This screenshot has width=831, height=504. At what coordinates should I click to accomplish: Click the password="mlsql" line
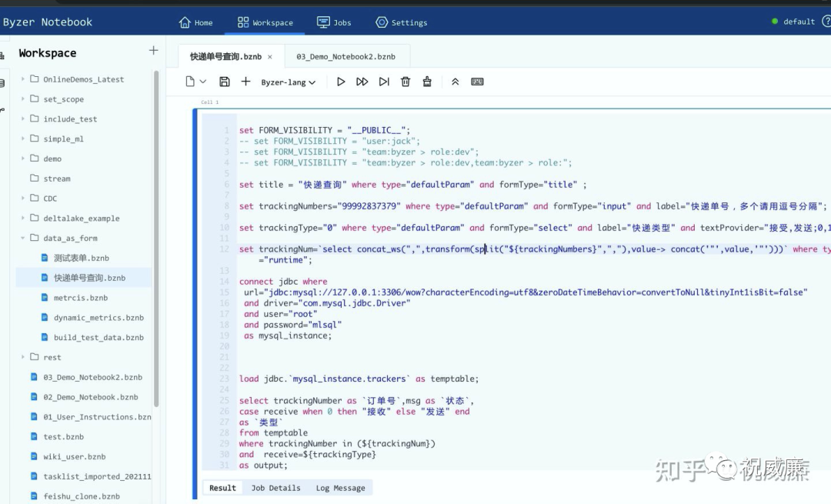click(292, 325)
